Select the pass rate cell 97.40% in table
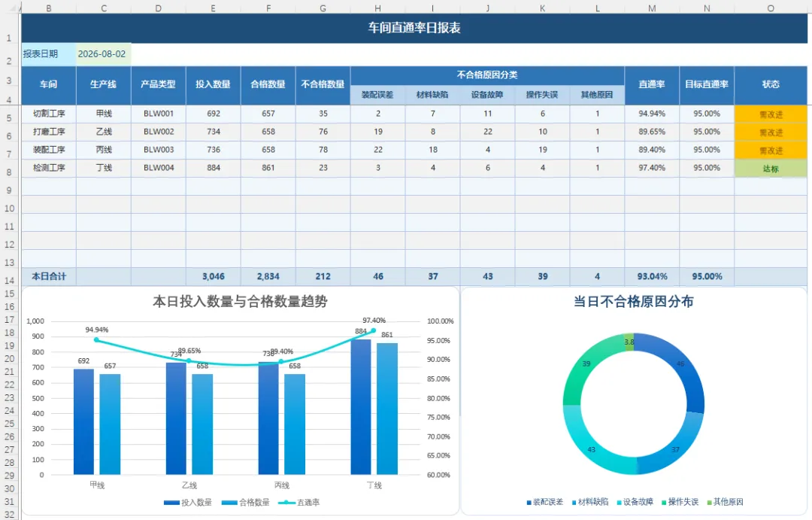The image size is (812, 520). click(x=652, y=168)
